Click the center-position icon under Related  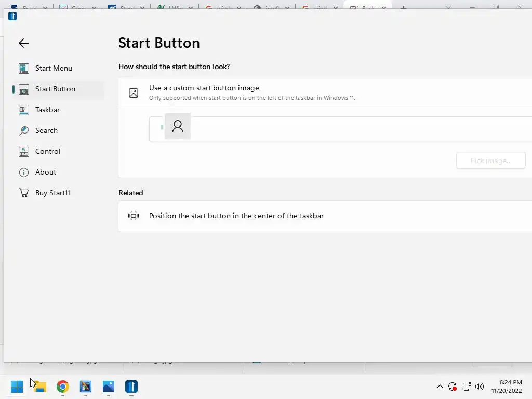[x=134, y=216]
